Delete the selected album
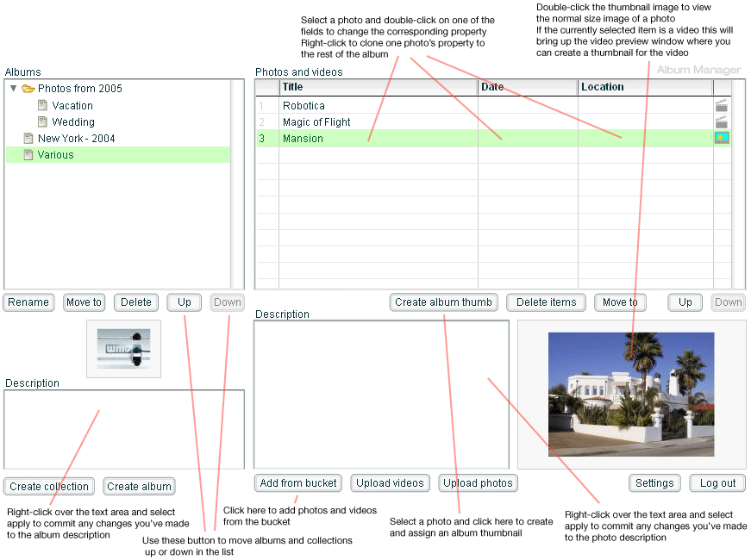The image size is (751, 560). (136, 302)
